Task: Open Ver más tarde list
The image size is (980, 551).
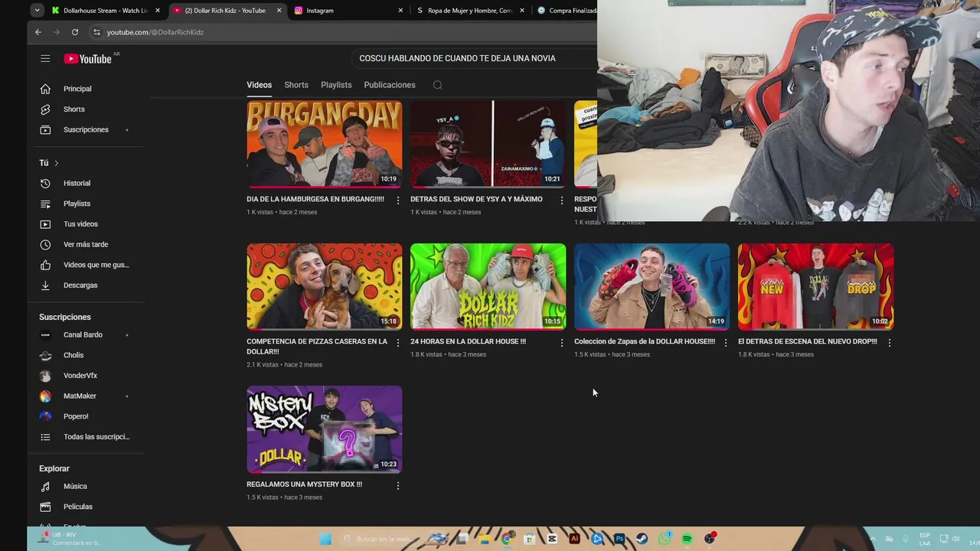Action: (86, 244)
